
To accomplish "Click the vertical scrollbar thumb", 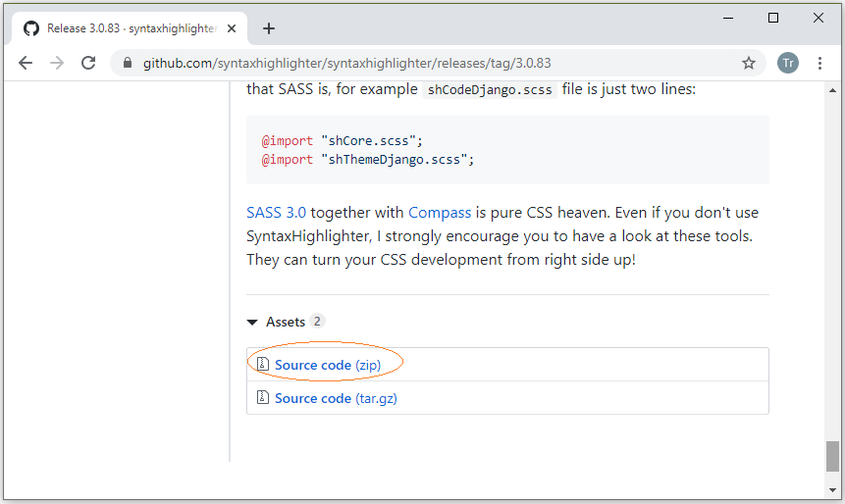I will click(832, 456).
